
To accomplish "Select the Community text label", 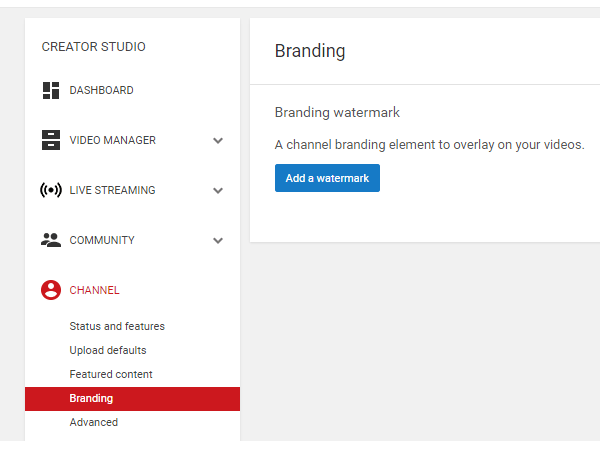I will pos(102,241).
